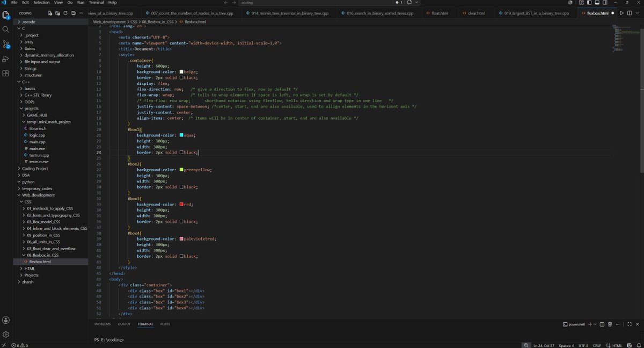The width and height of the screenshot is (644, 348).
Task: Open the Source Control view
Action: coord(6,44)
